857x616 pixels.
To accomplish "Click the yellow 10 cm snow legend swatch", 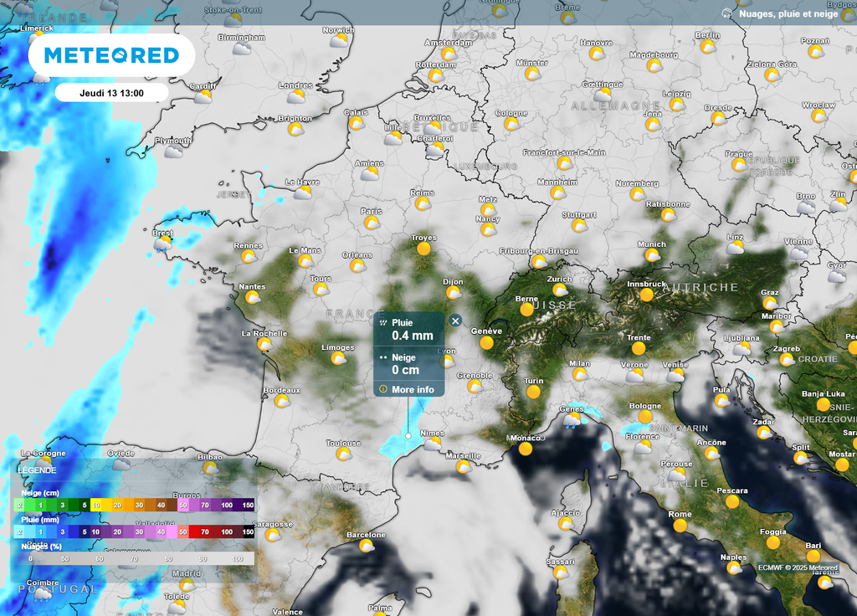I will 95,505.
